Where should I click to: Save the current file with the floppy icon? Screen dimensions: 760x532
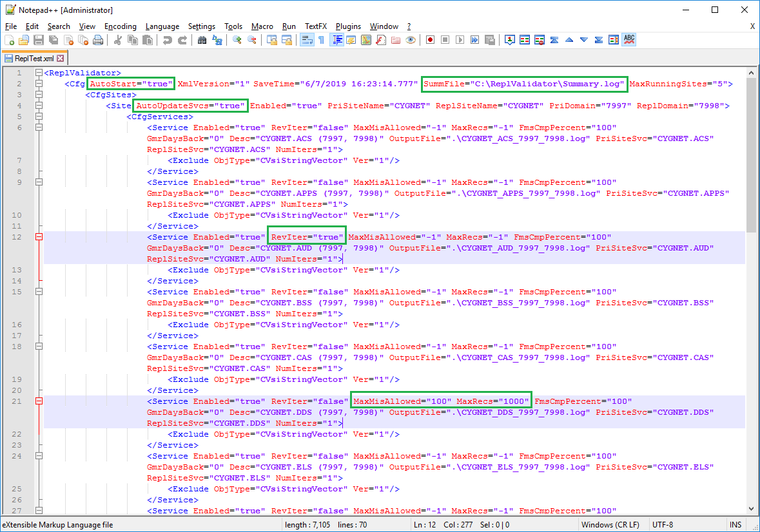pos(39,40)
